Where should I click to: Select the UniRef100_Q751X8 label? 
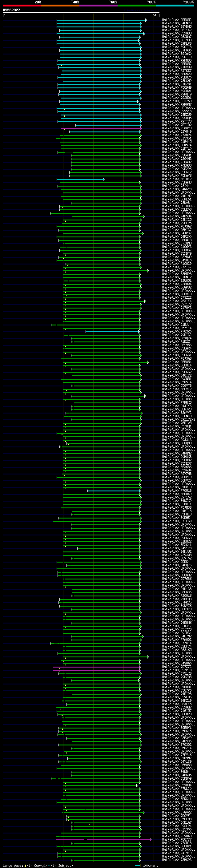click(177, 674)
